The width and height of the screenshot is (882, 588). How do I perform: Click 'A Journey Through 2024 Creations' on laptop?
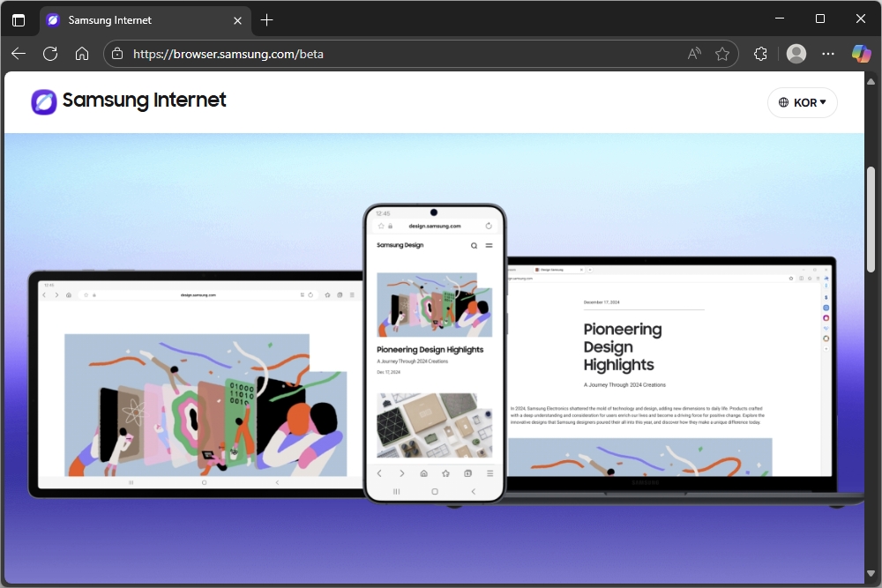[x=624, y=385]
